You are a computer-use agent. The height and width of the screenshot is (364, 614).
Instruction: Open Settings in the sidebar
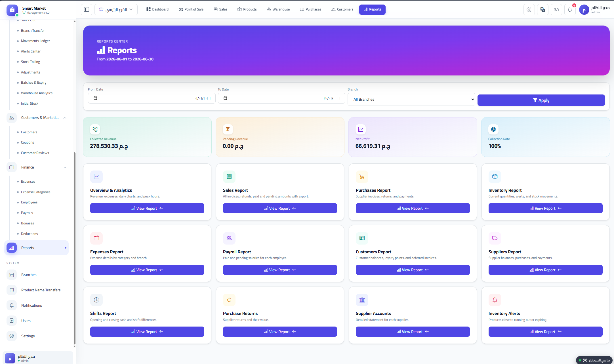[37, 336]
